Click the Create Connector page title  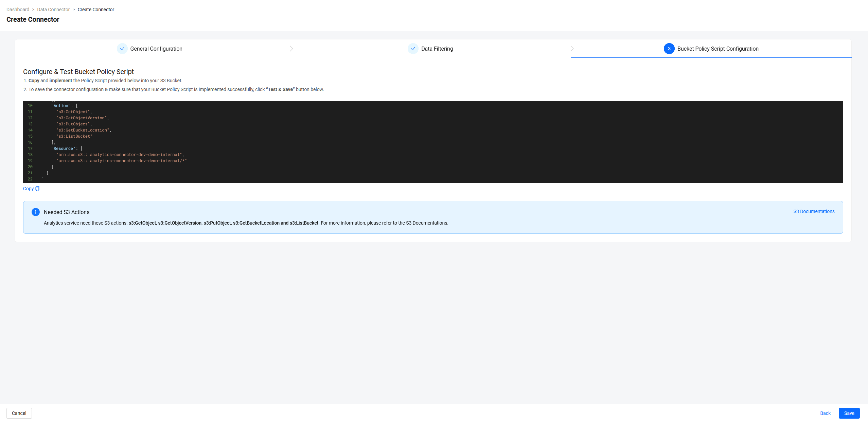[x=33, y=19]
